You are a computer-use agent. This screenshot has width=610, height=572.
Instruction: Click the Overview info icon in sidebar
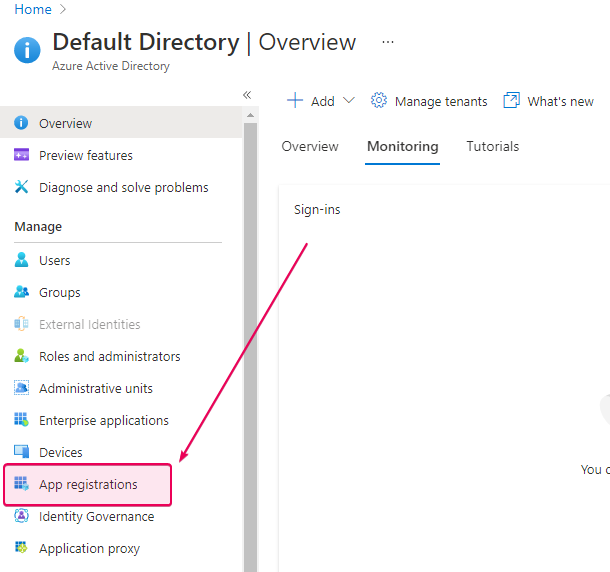21,123
